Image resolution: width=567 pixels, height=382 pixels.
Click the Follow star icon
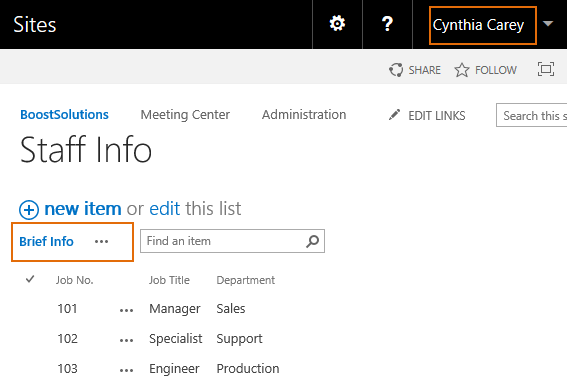tap(462, 70)
